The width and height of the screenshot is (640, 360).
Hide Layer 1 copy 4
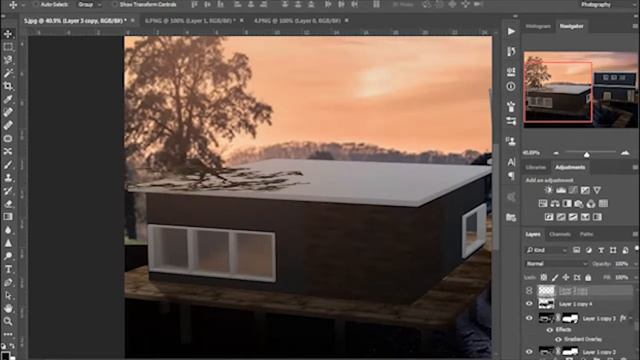point(529,304)
